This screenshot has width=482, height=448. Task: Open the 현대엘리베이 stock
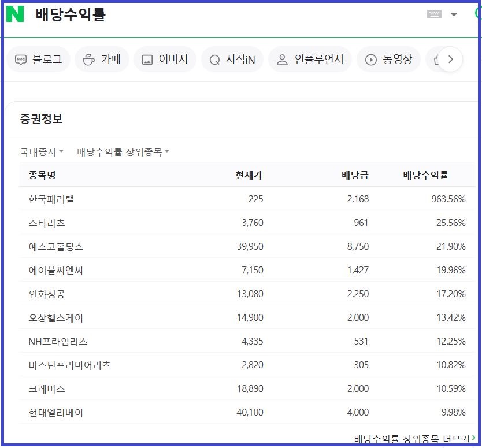[x=56, y=412]
